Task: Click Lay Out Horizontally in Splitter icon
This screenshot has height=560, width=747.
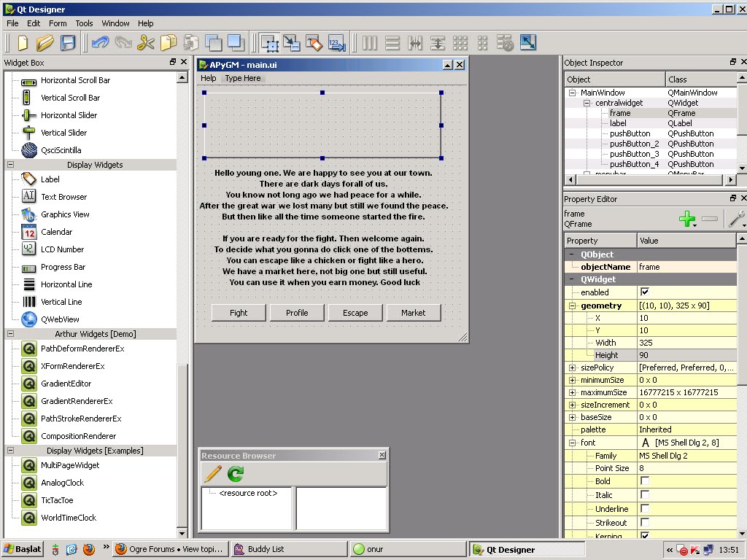Action: tap(415, 43)
